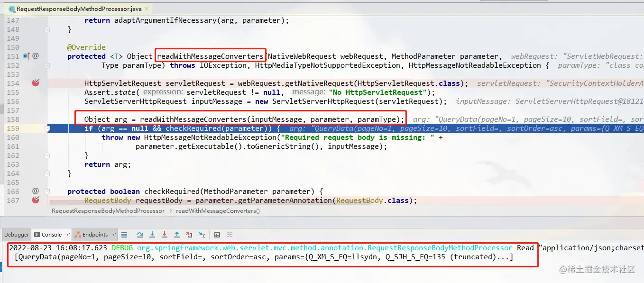
Task: Collapse the checkRequired method fold at line 166
Action: (x=47, y=192)
